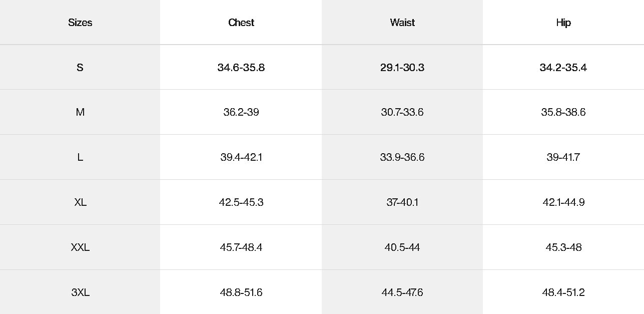Image resolution: width=644 pixels, height=314 pixels.
Task: Click chest value 34.6-35.8
Action: 241,68
